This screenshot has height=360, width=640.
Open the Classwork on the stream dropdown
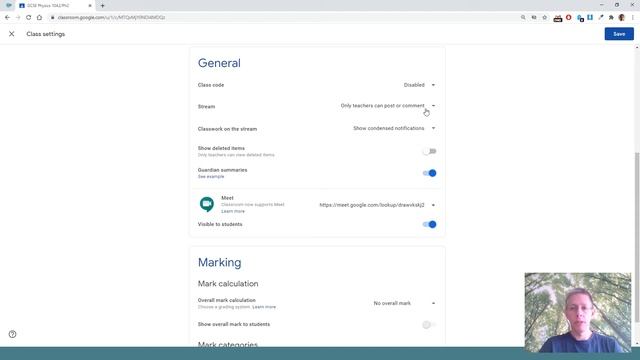[x=394, y=128]
